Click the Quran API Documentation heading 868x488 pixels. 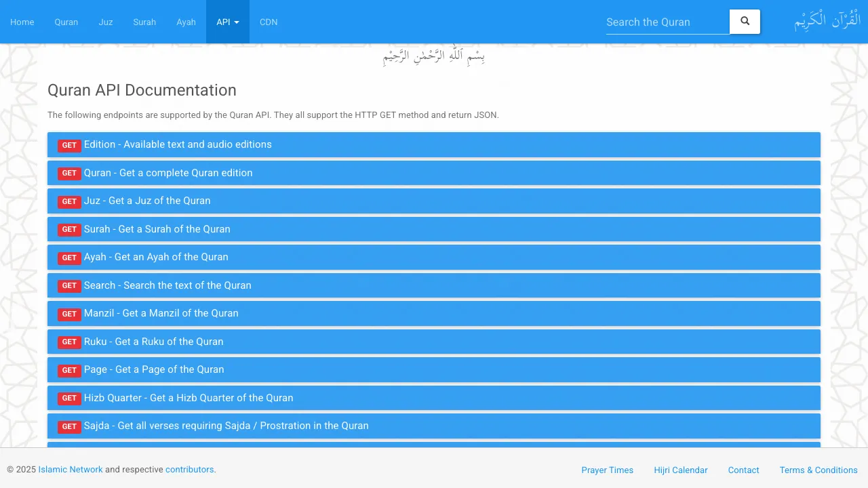click(142, 90)
